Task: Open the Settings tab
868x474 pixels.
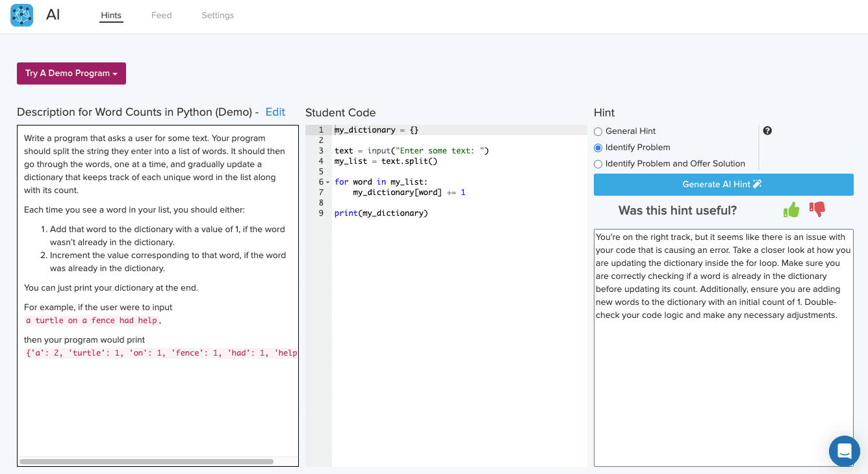Action: 218,16
